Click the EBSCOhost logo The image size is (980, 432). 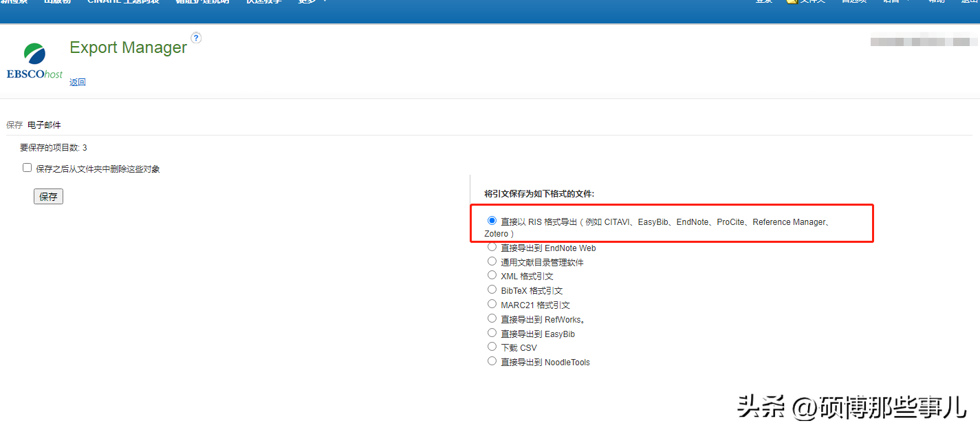[34, 62]
